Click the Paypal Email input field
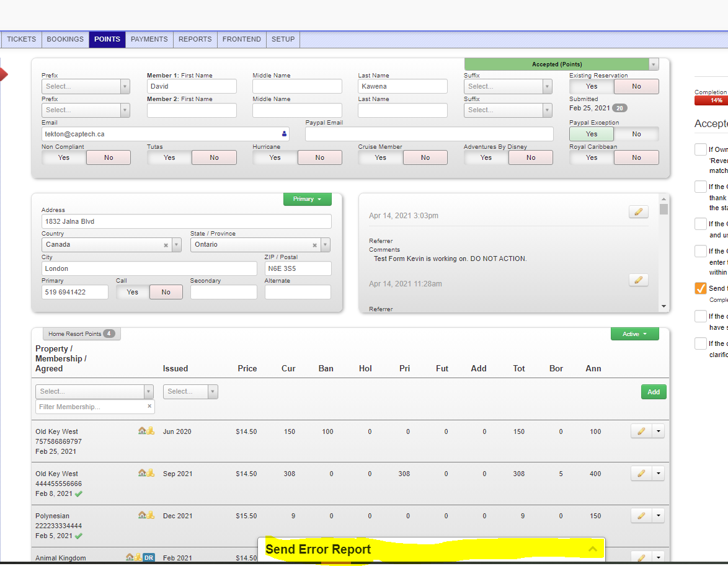Image resolution: width=728 pixels, height=566 pixels. 429,134
